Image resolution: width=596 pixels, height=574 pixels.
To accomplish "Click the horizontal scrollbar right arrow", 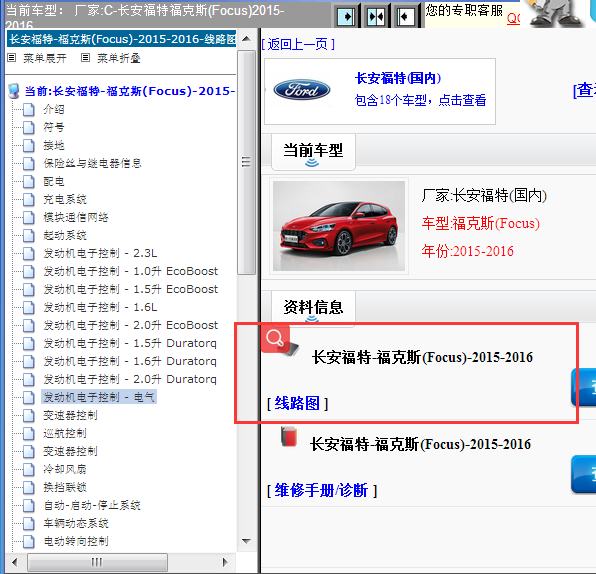I will pos(225,562).
